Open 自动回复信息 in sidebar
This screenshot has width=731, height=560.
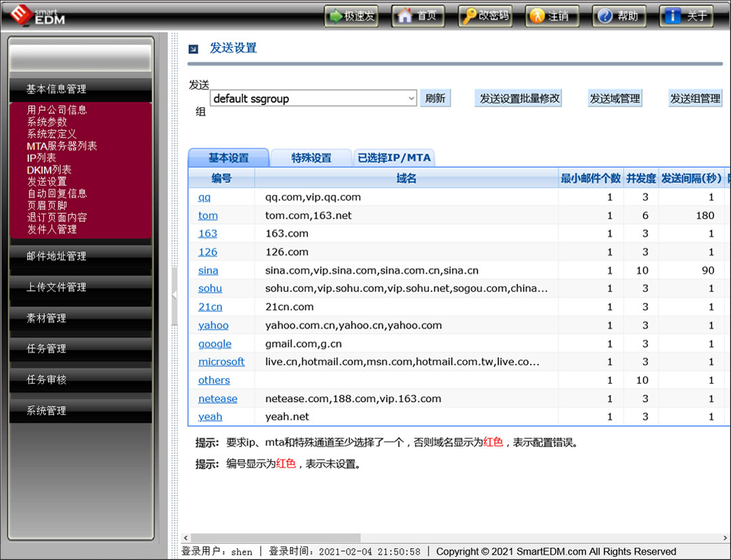57,193
